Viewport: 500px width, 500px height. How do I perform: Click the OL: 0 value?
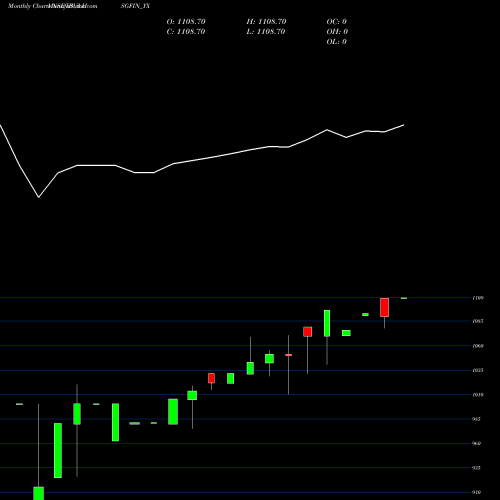[x=337, y=42]
